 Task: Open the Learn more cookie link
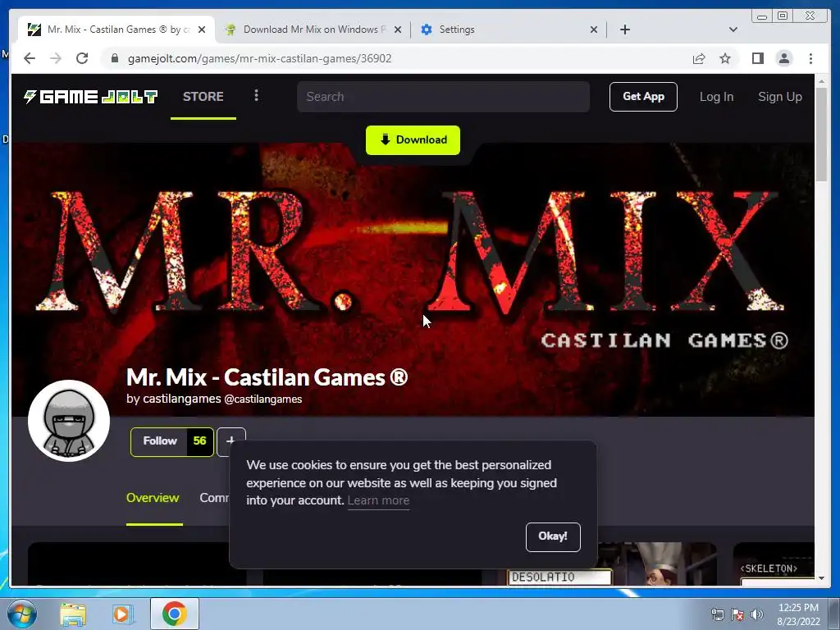378,500
